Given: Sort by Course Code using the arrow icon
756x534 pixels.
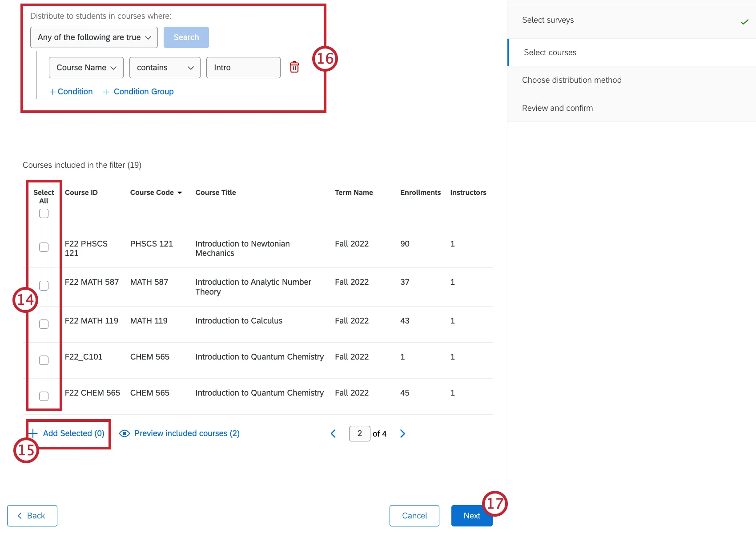Looking at the screenshot, I should 180,192.
